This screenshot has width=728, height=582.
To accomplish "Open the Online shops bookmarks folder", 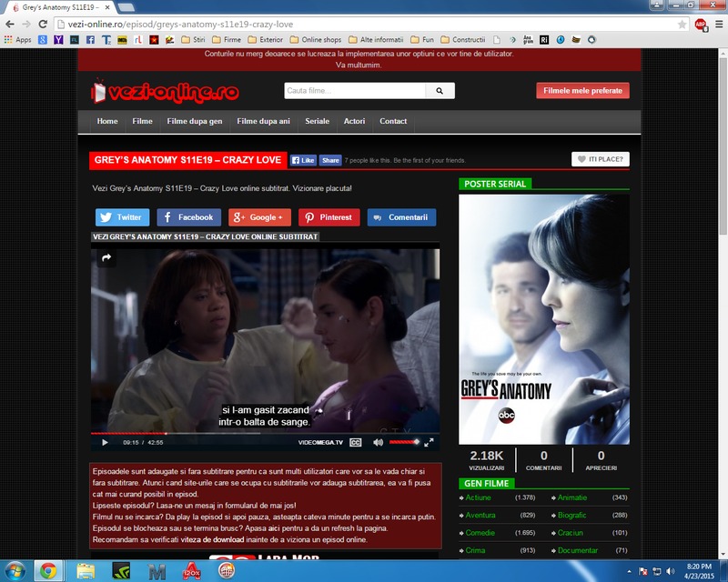I will (x=316, y=39).
